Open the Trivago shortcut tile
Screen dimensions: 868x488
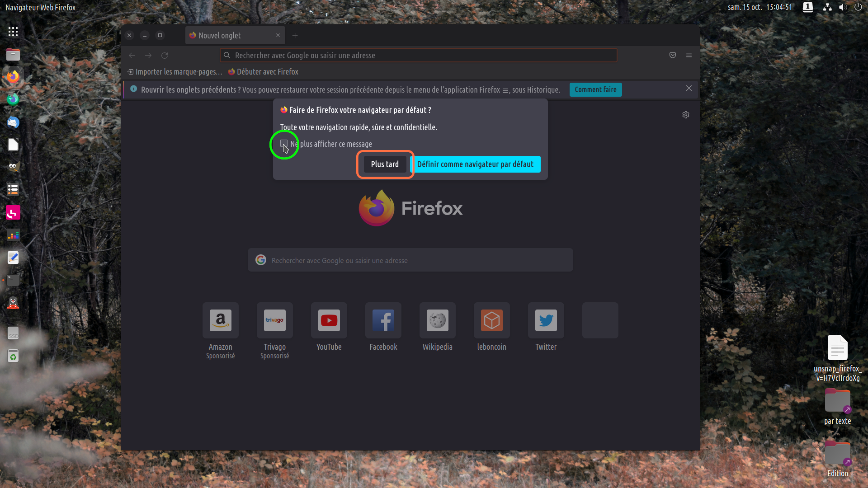275,320
